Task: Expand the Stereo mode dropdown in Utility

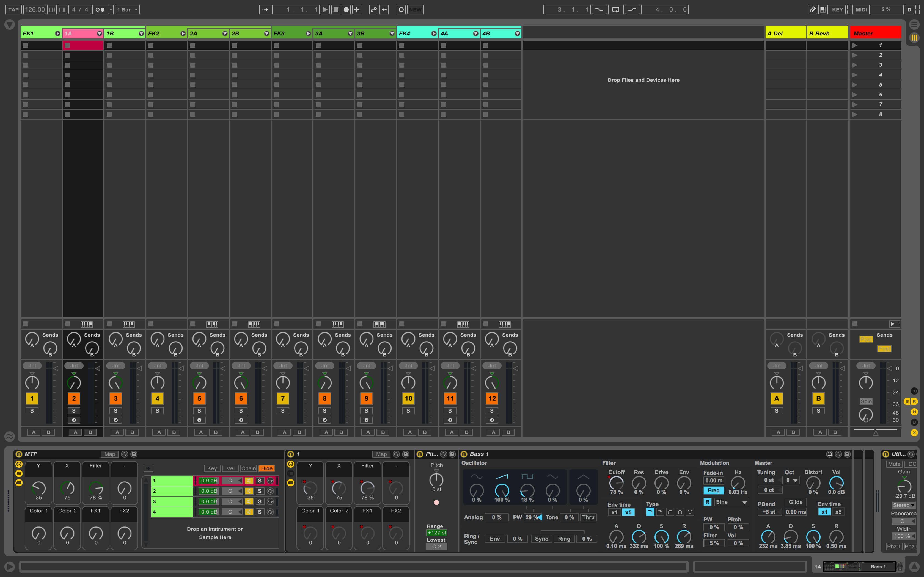Action: pos(903,505)
